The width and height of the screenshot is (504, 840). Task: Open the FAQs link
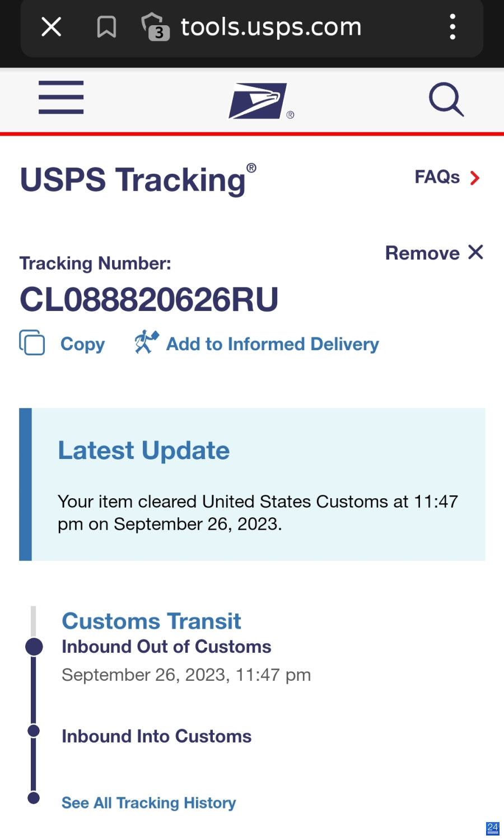[x=437, y=177]
